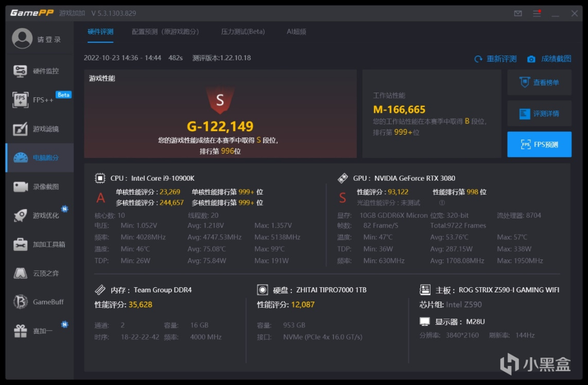Click 测评版本:1.22.10.18 version text
This screenshot has width=588, height=385.
point(221,58)
